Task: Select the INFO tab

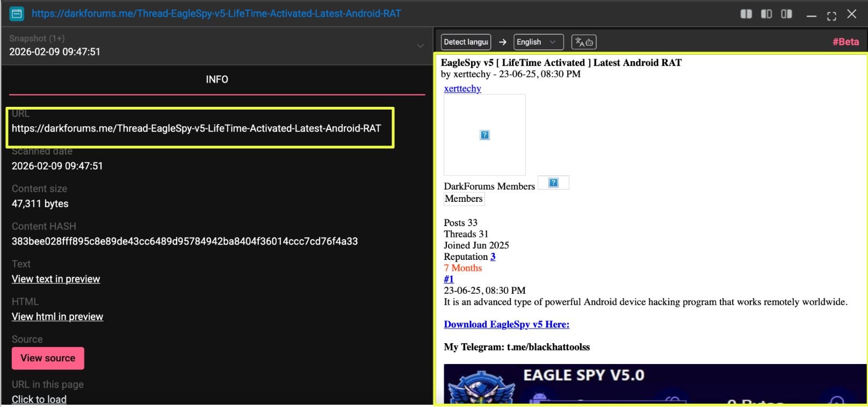Action: click(x=217, y=79)
